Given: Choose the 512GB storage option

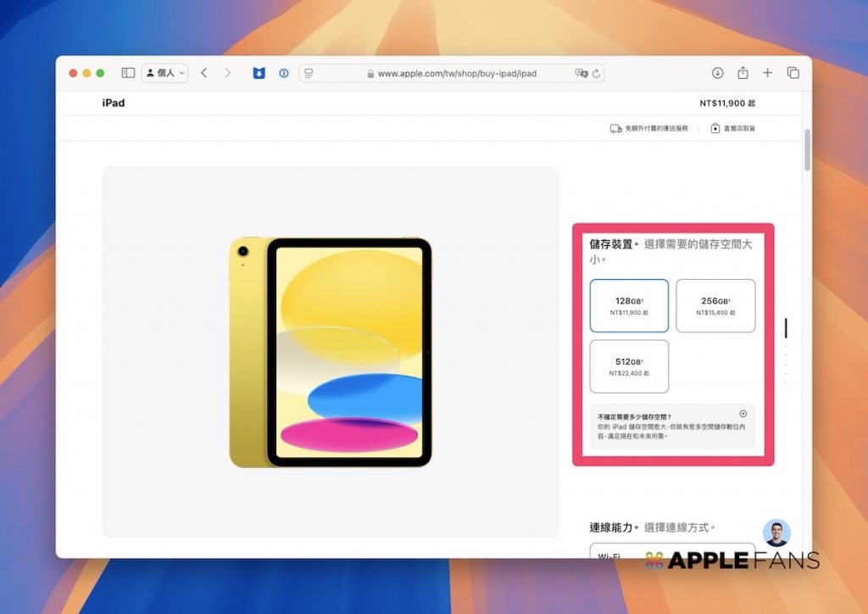Looking at the screenshot, I should point(629,366).
